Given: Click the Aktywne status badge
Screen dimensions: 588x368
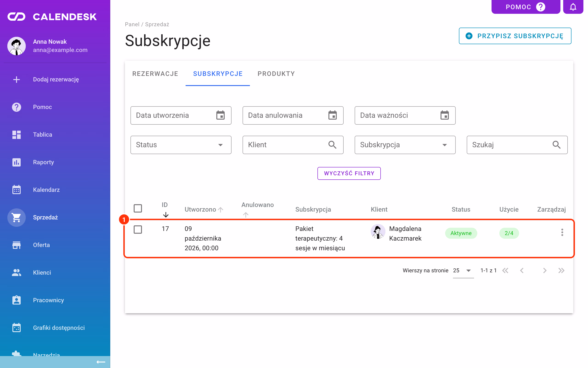Looking at the screenshot, I should pyautogui.click(x=461, y=233).
